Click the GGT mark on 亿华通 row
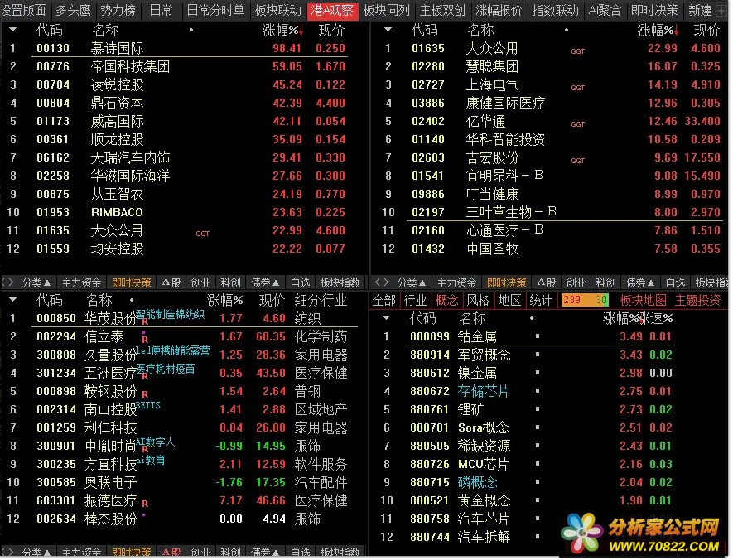This screenshot has width=733, height=560. (x=578, y=124)
